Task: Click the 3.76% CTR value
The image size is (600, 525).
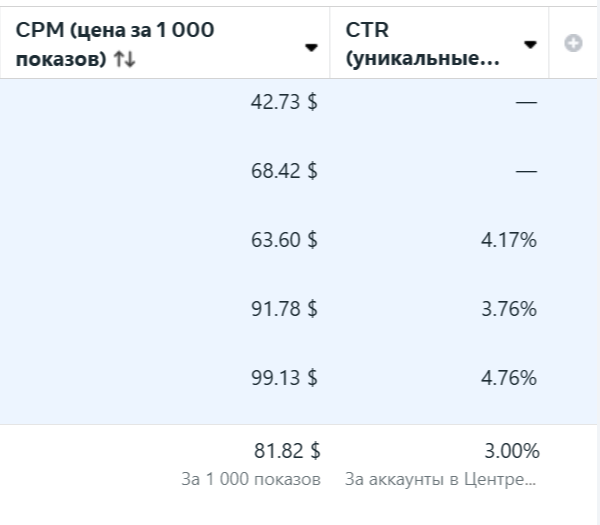Action: tap(509, 309)
